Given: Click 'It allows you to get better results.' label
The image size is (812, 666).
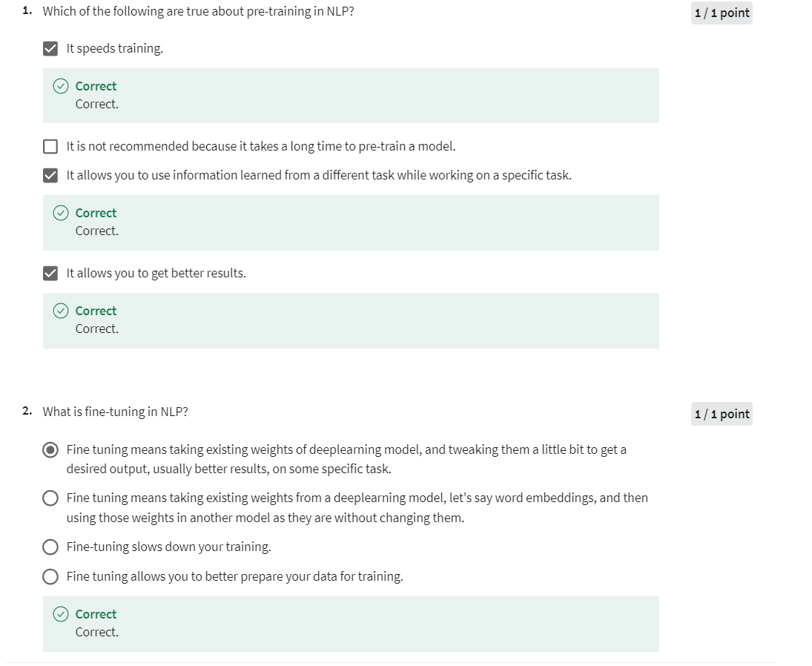Looking at the screenshot, I should click(x=156, y=274).
